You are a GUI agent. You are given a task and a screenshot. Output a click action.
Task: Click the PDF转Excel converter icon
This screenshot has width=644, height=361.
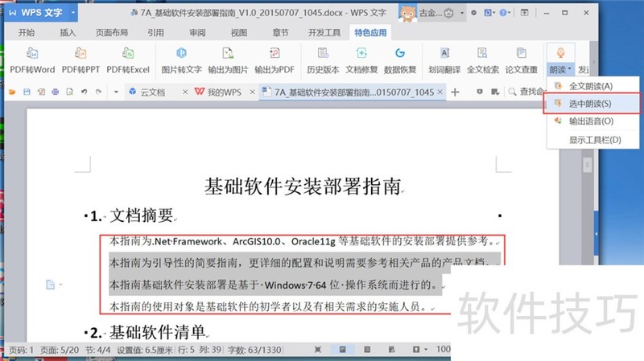tap(128, 53)
